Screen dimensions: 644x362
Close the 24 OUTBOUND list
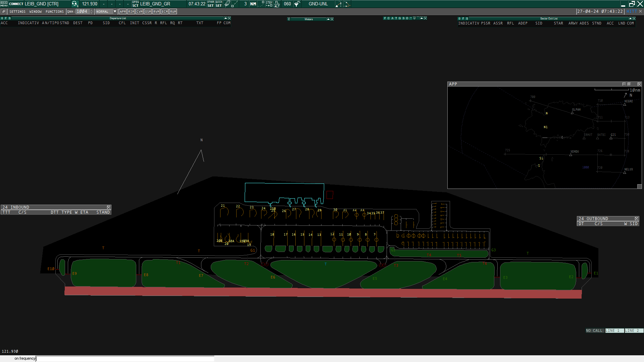636,219
